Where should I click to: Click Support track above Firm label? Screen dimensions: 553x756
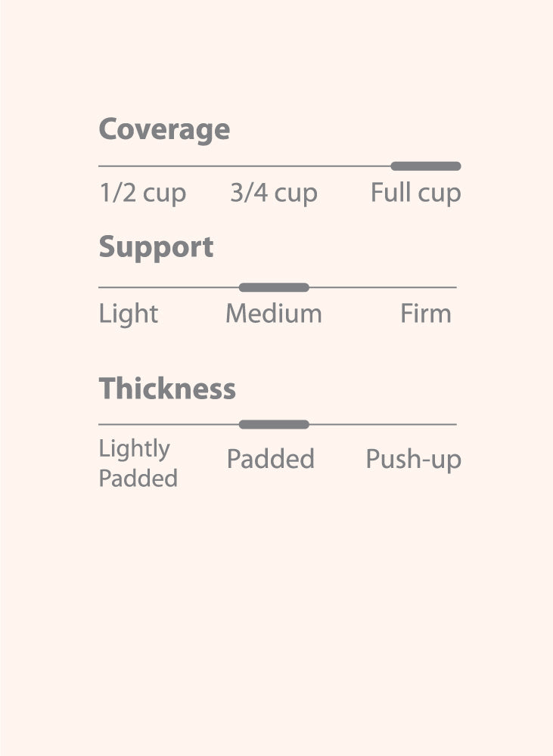(425, 287)
